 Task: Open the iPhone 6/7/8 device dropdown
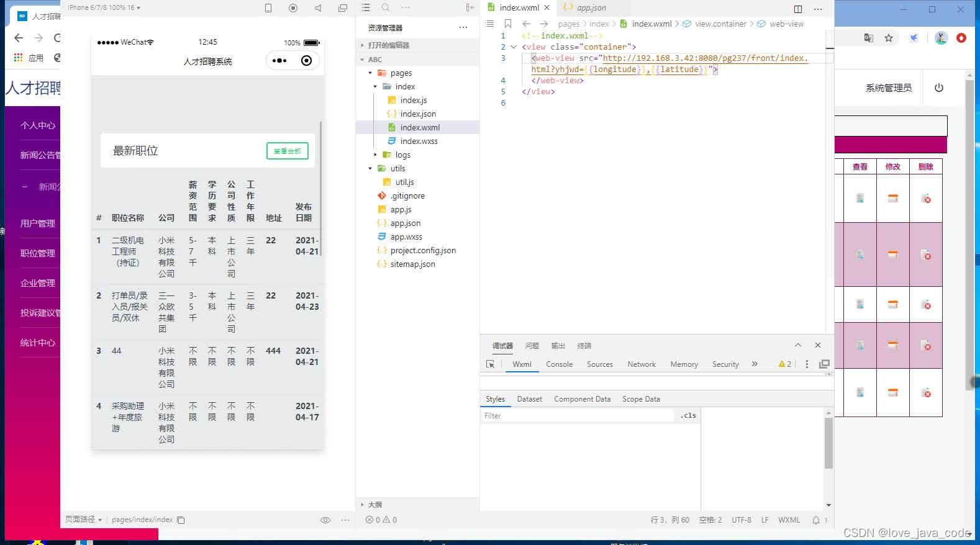(104, 7)
